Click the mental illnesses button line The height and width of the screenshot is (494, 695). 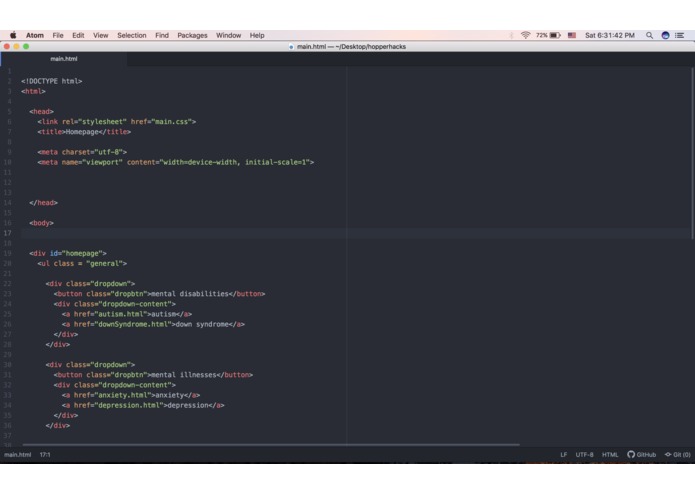pyautogui.click(x=153, y=375)
